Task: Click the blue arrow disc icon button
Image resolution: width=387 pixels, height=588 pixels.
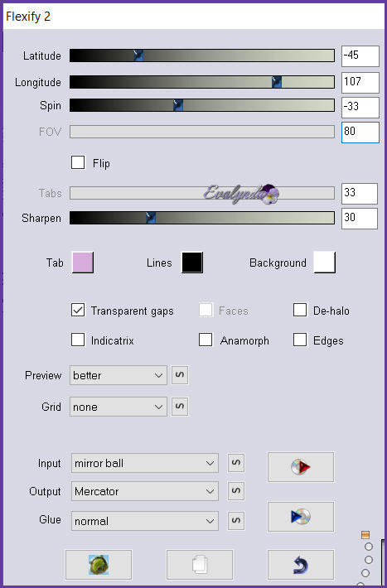Action: [x=300, y=517]
